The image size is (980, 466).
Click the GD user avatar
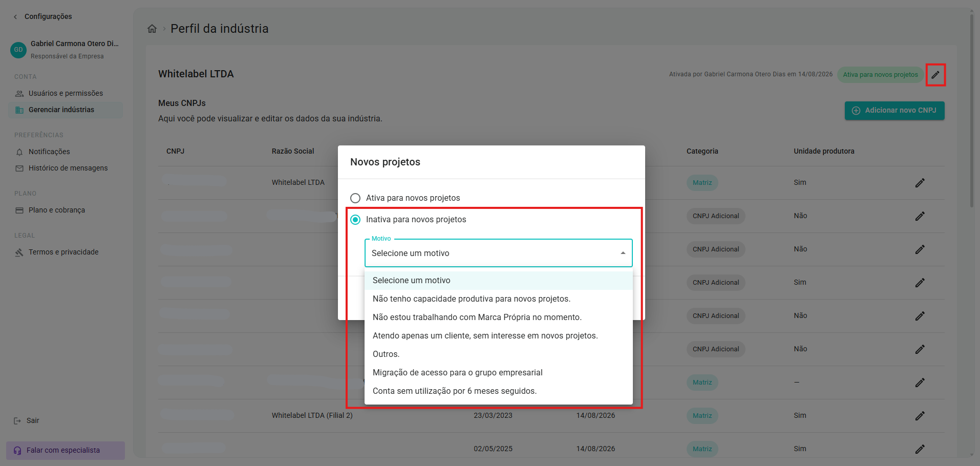click(x=18, y=50)
